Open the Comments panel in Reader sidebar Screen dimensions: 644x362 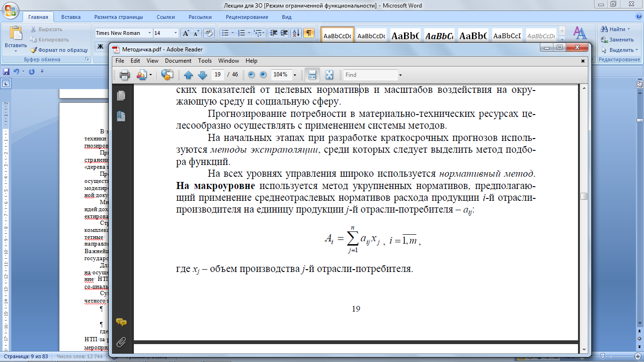121,322
